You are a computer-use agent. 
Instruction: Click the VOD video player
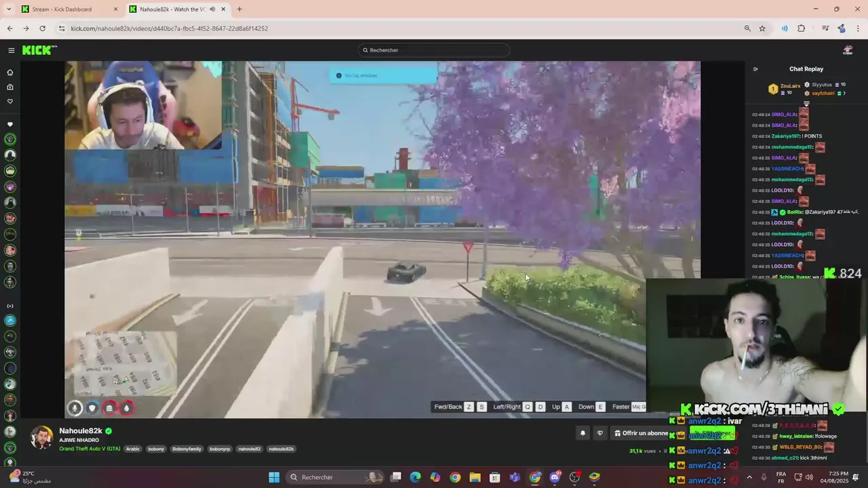382,239
